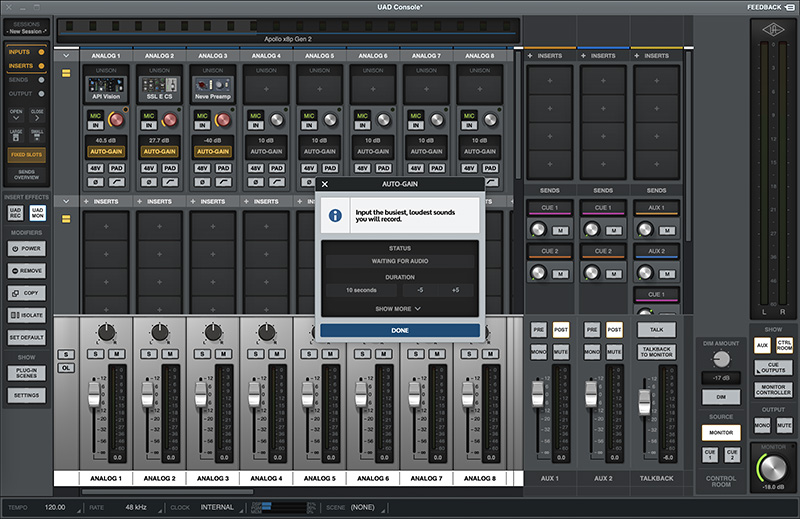Enable 48V phantom power on Analog 3

click(x=201, y=169)
